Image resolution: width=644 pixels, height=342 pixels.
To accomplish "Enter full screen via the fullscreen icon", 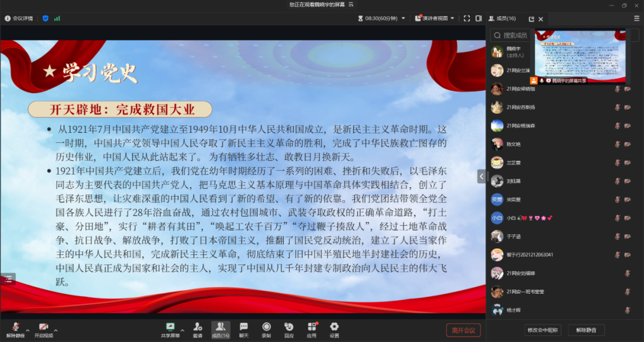I will 466,18.
